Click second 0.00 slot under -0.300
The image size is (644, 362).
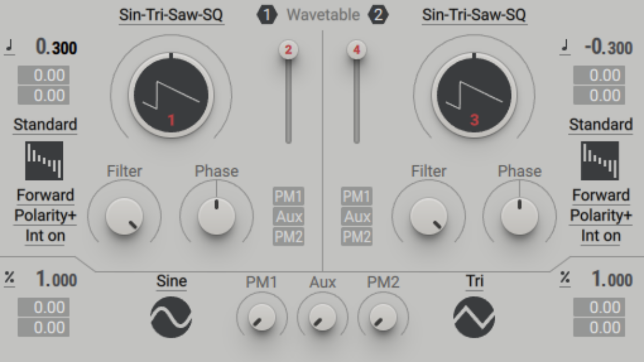[599, 96]
